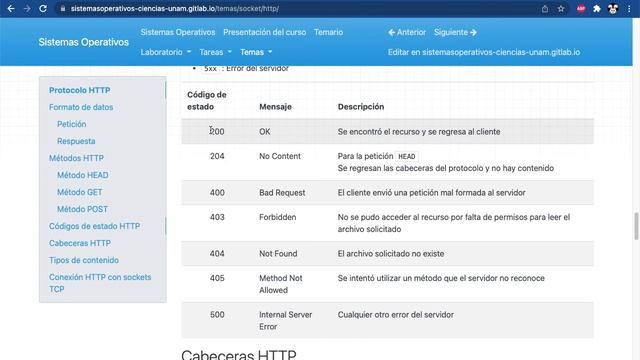Jump to Cabeceras HTTP sidebar link
The height and width of the screenshot is (360, 640).
tap(80, 243)
